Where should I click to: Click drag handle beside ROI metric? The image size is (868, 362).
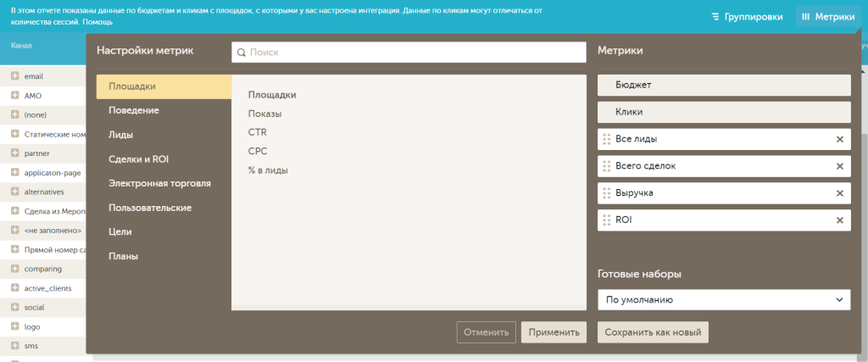606,220
